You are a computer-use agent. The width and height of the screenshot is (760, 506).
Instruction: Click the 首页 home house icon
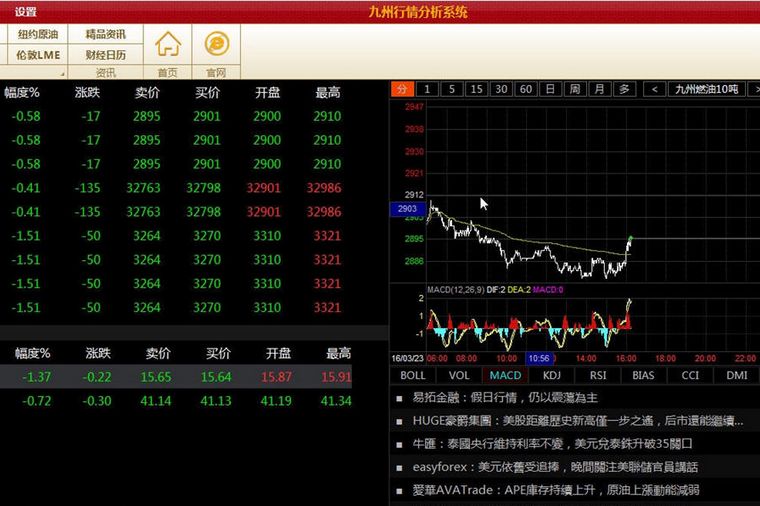pos(168,44)
